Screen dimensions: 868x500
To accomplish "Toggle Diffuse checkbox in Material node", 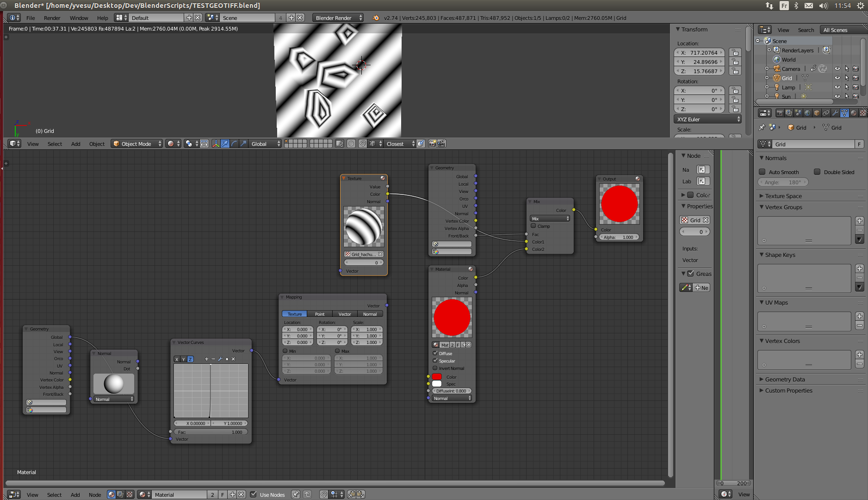I will tap(435, 353).
